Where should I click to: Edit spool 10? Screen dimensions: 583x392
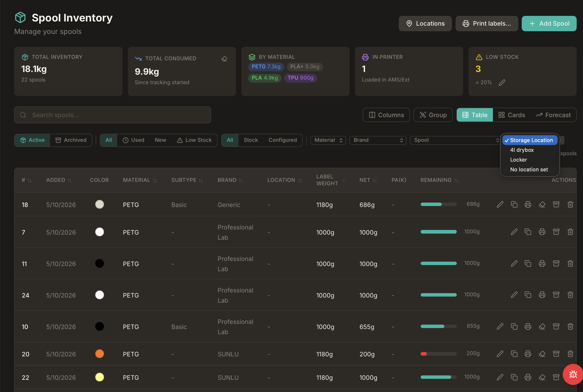[500, 326]
